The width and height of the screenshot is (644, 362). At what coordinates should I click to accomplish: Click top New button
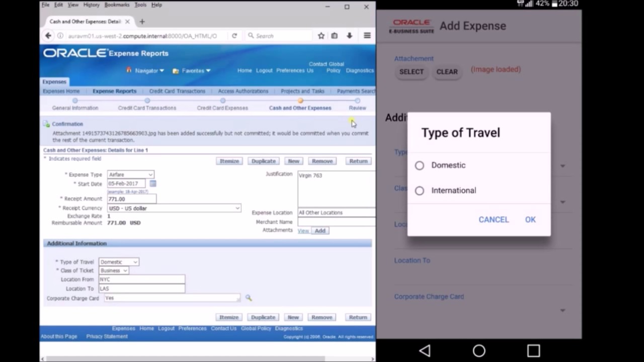[293, 161]
